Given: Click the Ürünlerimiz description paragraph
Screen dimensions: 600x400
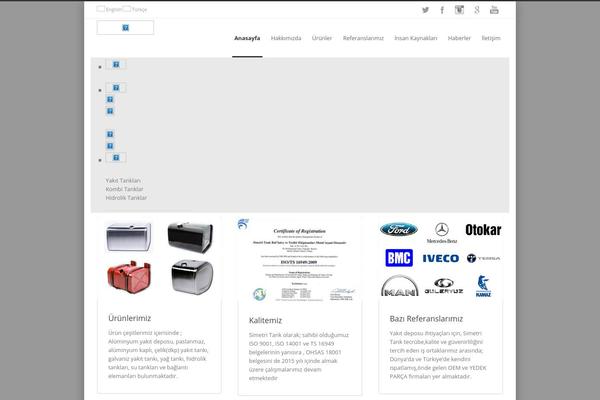Looking at the screenshot, I should [x=158, y=354].
